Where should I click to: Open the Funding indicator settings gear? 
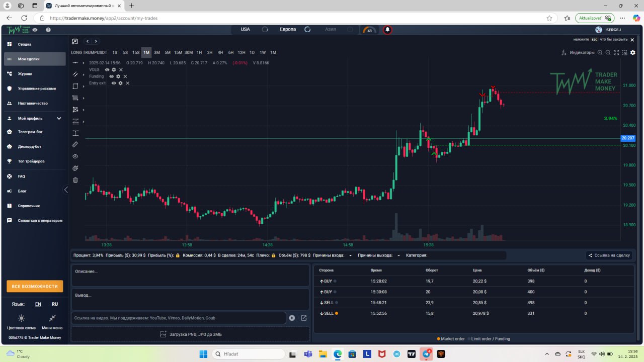[x=118, y=76]
